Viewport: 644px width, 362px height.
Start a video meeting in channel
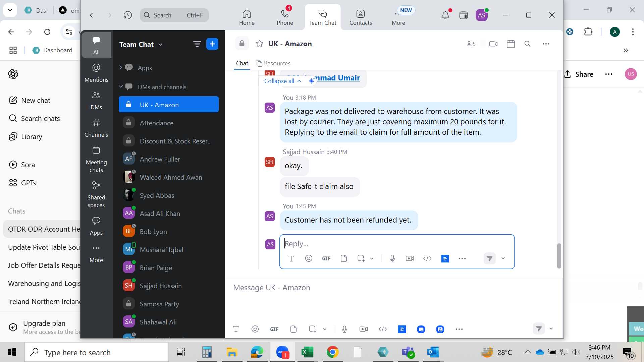pyautogui.click(x=493, y=44)
